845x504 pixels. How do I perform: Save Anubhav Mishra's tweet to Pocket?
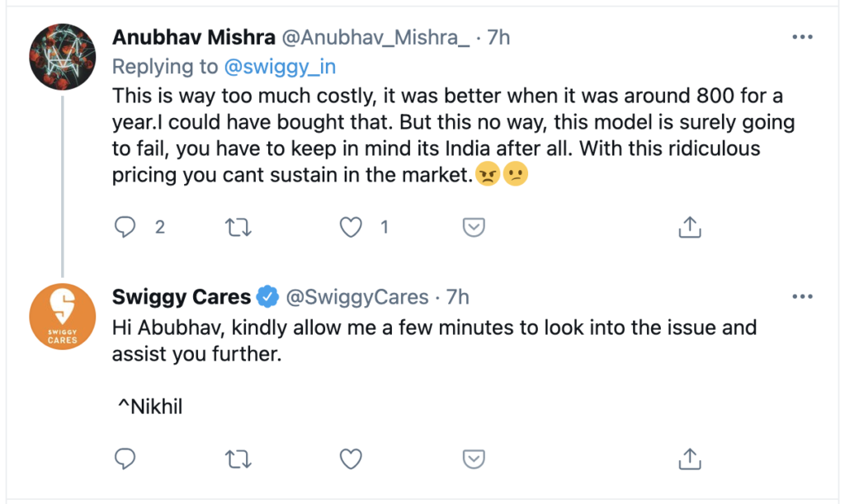click(473, 227)
